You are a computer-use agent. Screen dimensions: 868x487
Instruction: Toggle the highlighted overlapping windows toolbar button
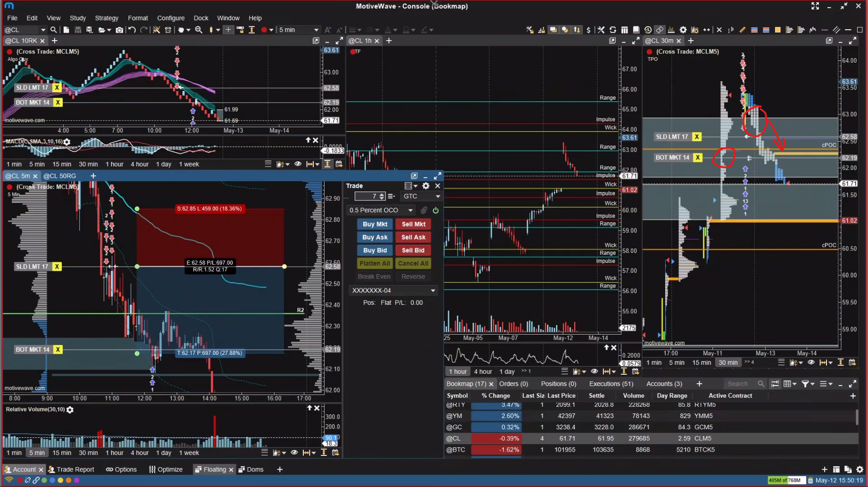click(553, 30)
